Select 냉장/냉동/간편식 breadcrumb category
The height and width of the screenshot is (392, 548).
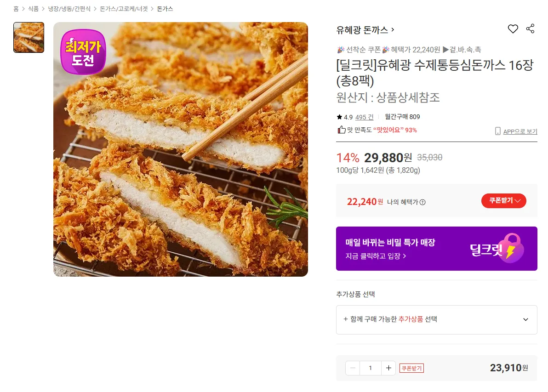coord(69,9)
